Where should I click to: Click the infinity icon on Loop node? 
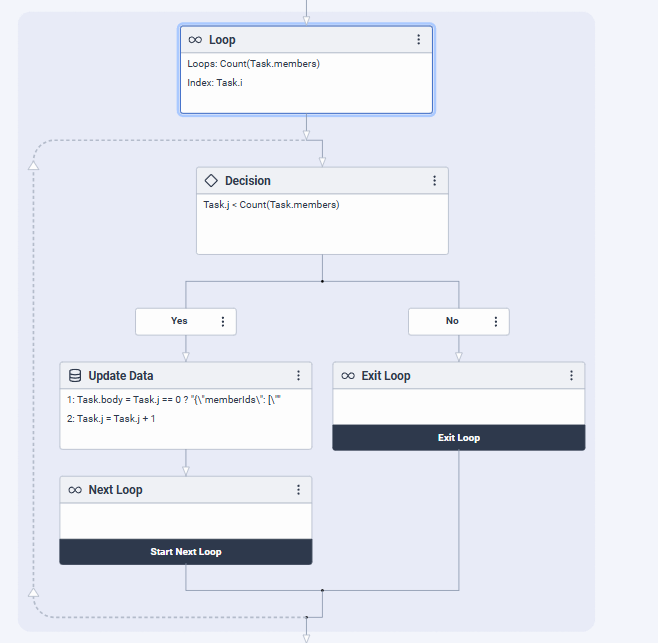click(195, 40)
